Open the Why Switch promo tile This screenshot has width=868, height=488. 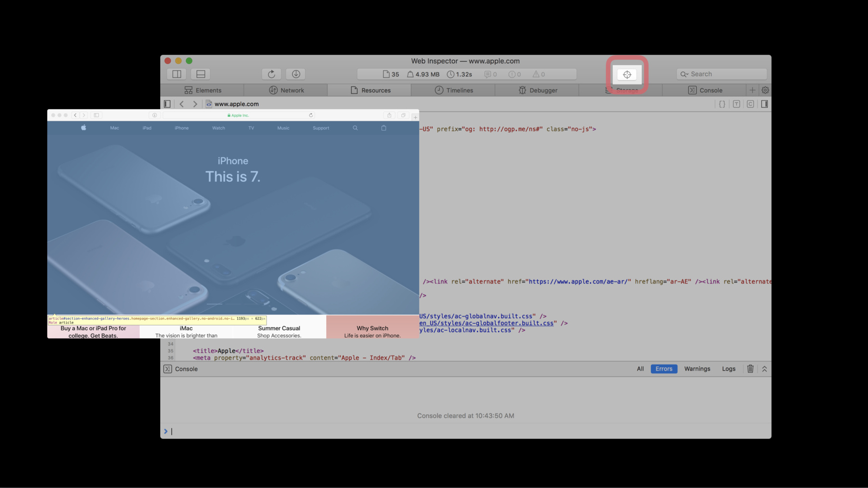tap(372, 327)
